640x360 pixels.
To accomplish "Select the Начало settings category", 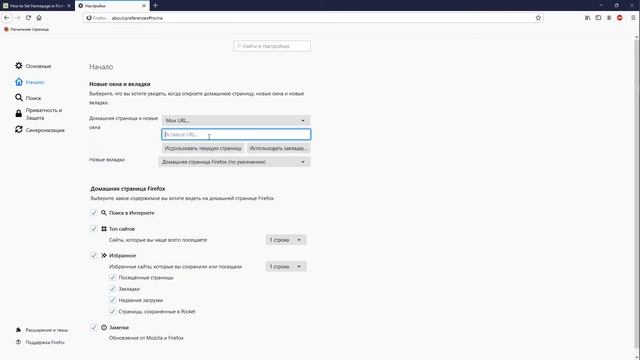I will pyautogui.click(x=30, y=82).
